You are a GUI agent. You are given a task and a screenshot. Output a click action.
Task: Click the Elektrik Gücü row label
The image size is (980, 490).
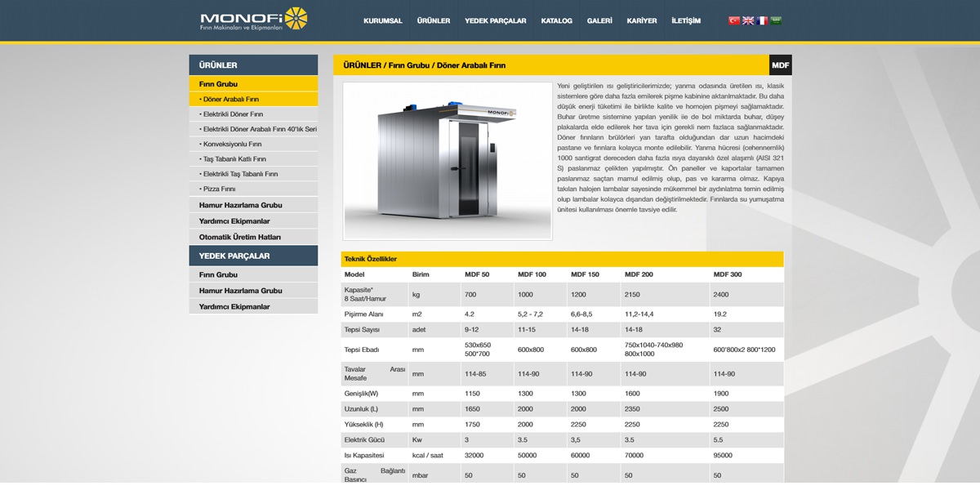[x=363, y=439]
